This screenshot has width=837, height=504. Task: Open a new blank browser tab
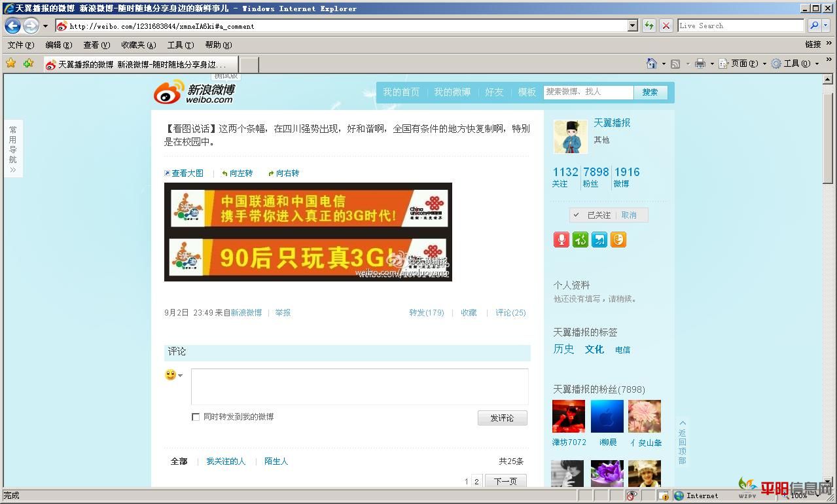click(249, 65)
